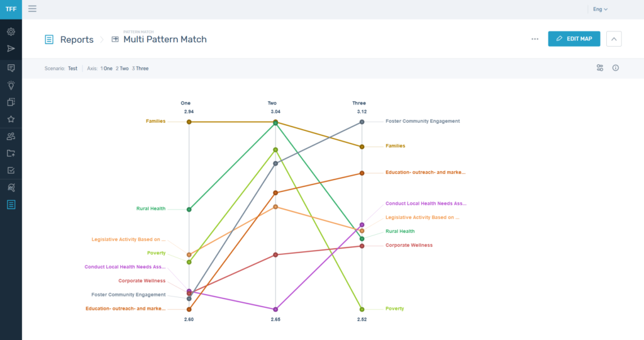
Task: Expand the Eng language dropdown
Action: [x=600, y=9]
